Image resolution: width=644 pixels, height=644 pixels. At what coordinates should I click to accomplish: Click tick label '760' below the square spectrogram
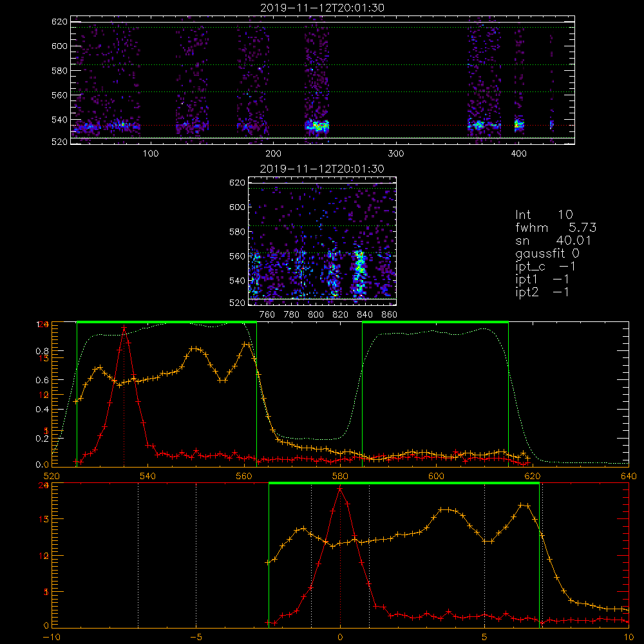267,315
